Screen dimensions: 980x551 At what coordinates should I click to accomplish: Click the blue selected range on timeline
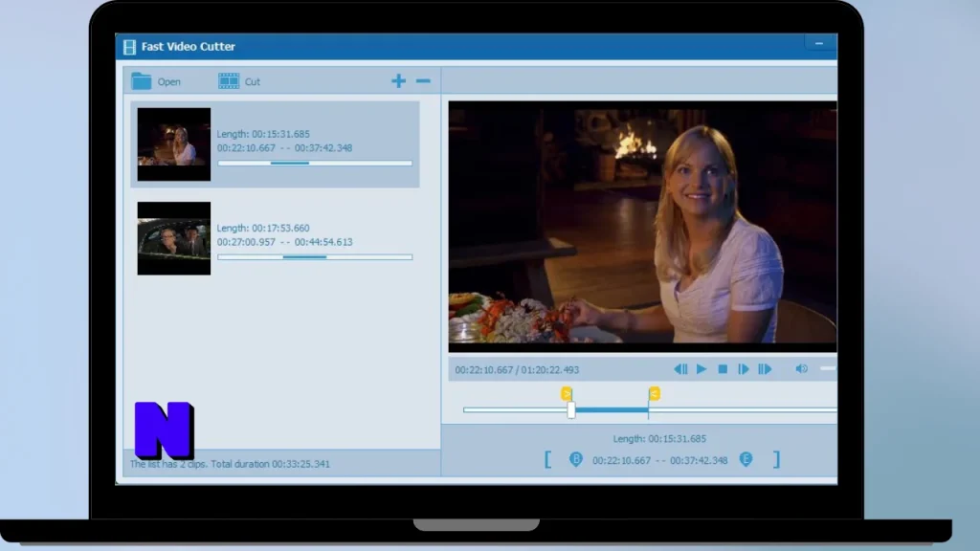coord(612,409)
